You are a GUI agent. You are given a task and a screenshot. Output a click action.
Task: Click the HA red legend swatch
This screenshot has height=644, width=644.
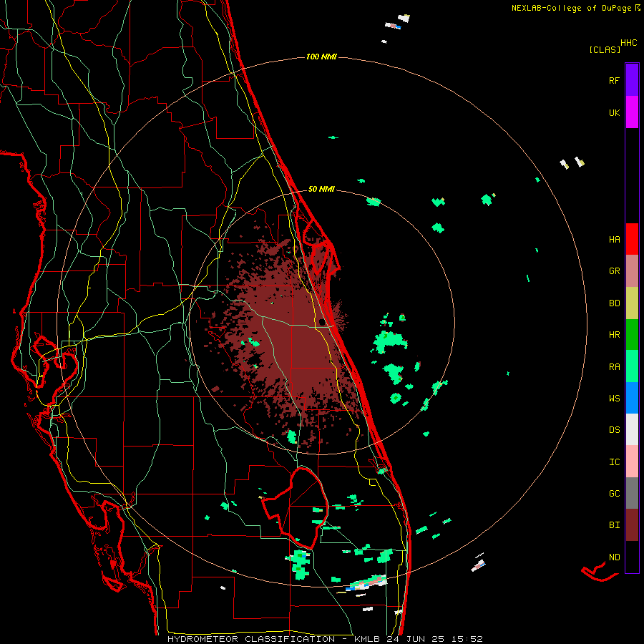[632, 239]
